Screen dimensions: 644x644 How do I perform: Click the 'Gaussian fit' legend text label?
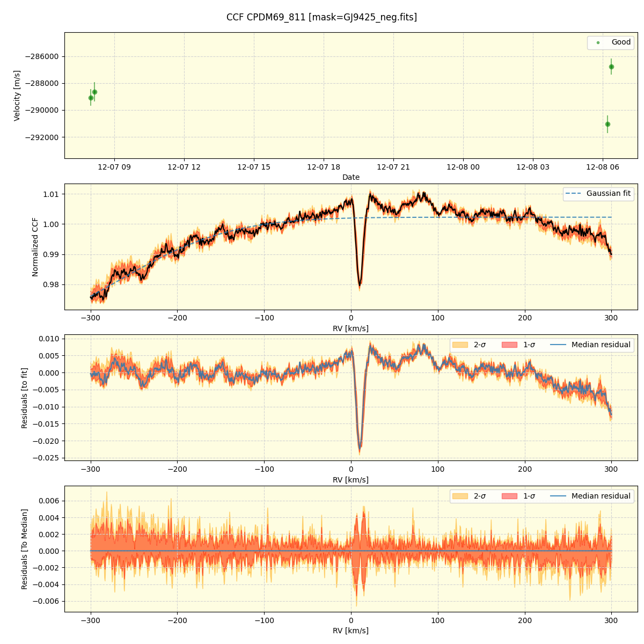click(x=608, y=193)
